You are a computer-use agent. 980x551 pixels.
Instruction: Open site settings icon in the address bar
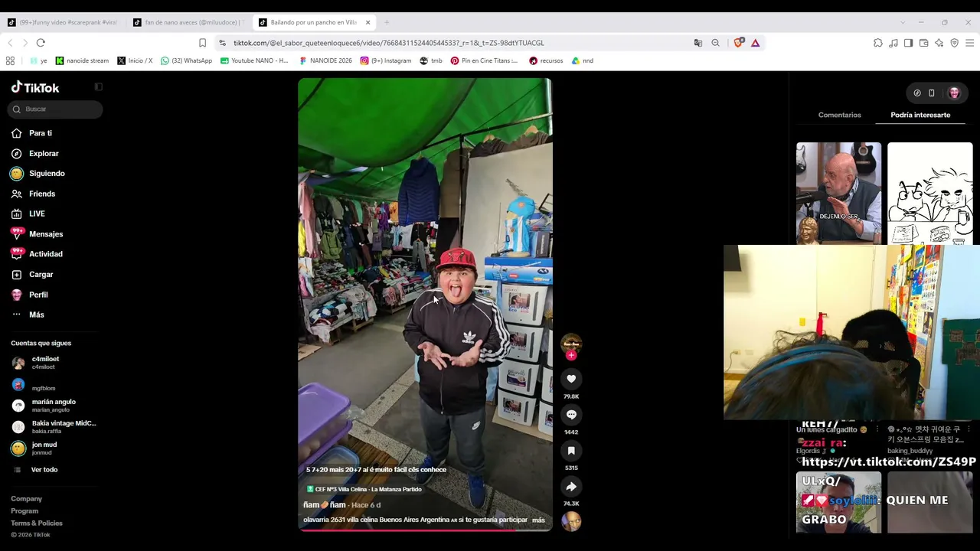(x=222, y=43)
